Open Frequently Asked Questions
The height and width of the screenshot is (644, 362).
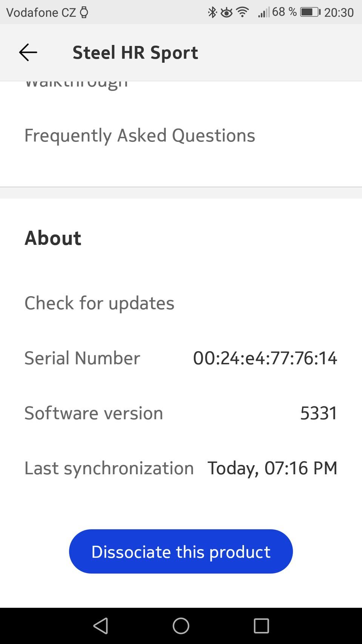click(140, 135)
